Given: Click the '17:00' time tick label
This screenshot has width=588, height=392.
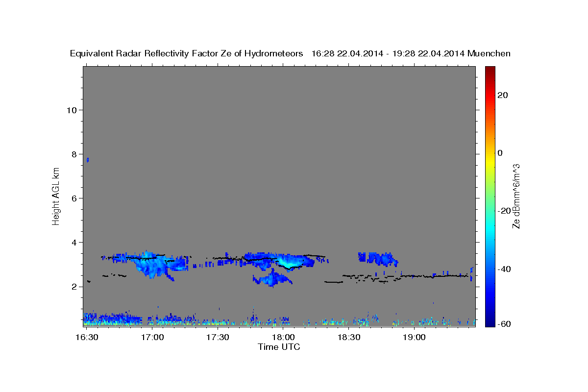Looking at the screenshot, I should pos(152,338).
